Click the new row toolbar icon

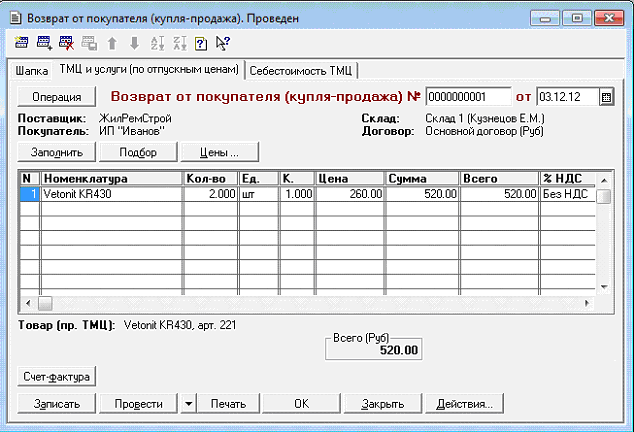click(21, 42)
